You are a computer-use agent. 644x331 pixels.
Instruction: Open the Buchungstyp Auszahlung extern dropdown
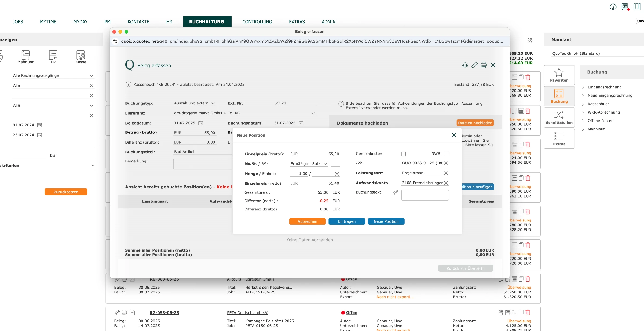(195, 103)
